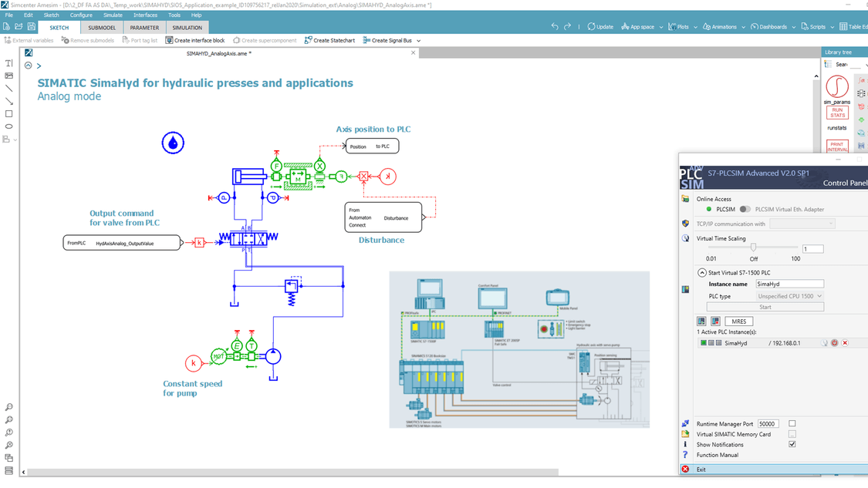Select the Insert image tool

click(x=8, y=76)
